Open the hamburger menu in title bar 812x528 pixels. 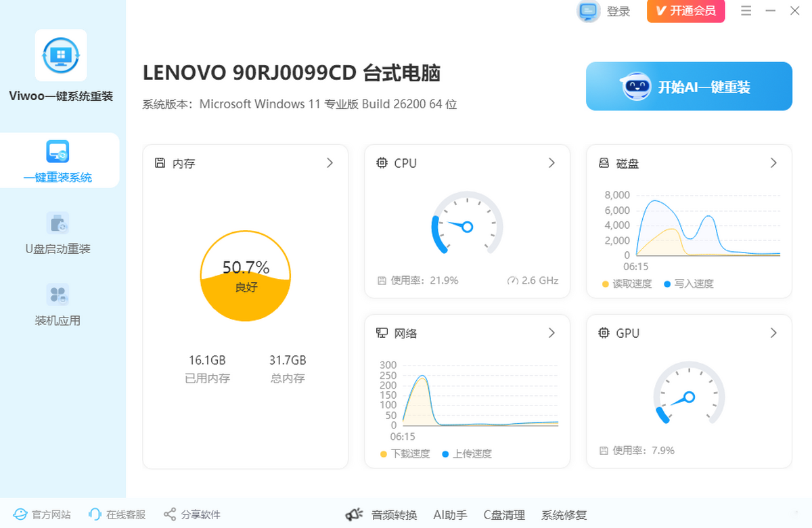pos(746,11)
